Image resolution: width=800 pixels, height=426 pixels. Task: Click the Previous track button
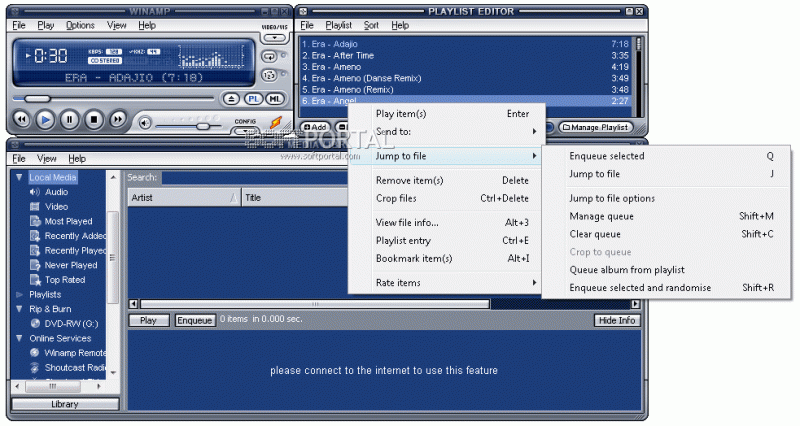[21, 120]
